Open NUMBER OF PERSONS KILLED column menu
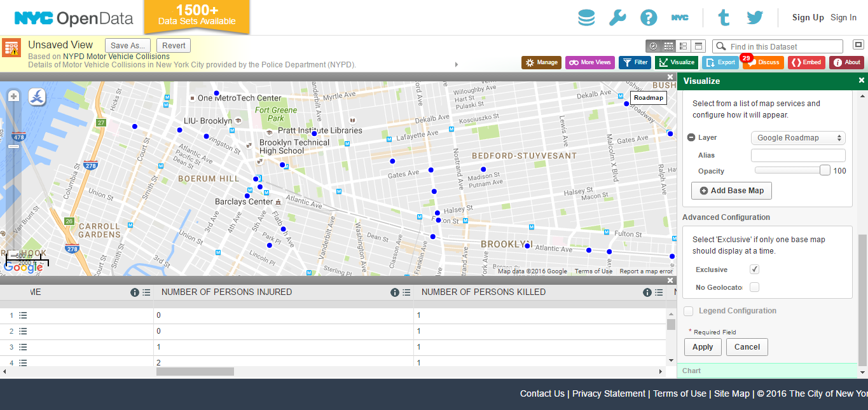Viewport: 868px width, 410px height. [659, 292]
